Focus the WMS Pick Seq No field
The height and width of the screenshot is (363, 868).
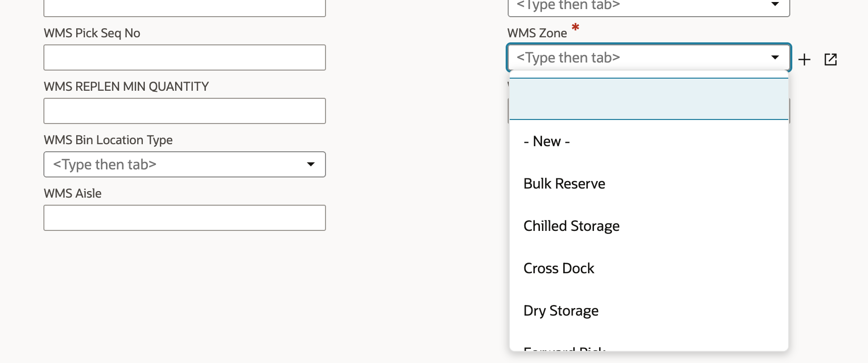tap(185, 57)
